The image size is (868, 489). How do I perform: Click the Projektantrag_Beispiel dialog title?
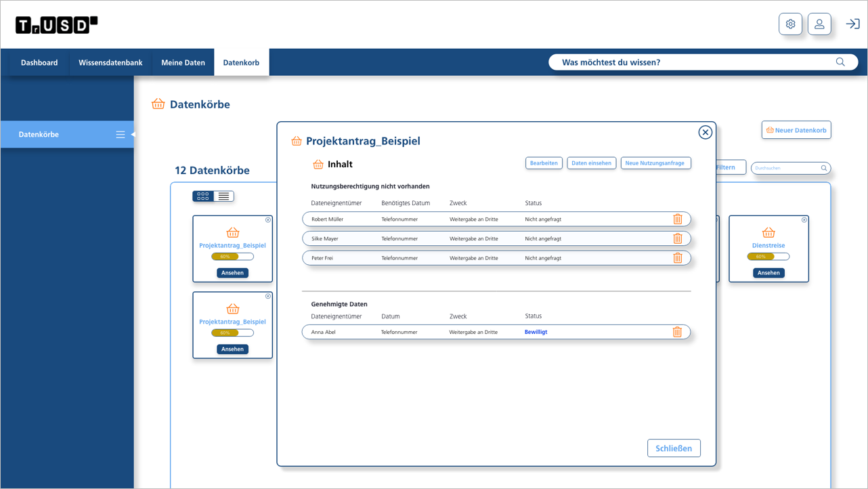[x=363, y=141]
